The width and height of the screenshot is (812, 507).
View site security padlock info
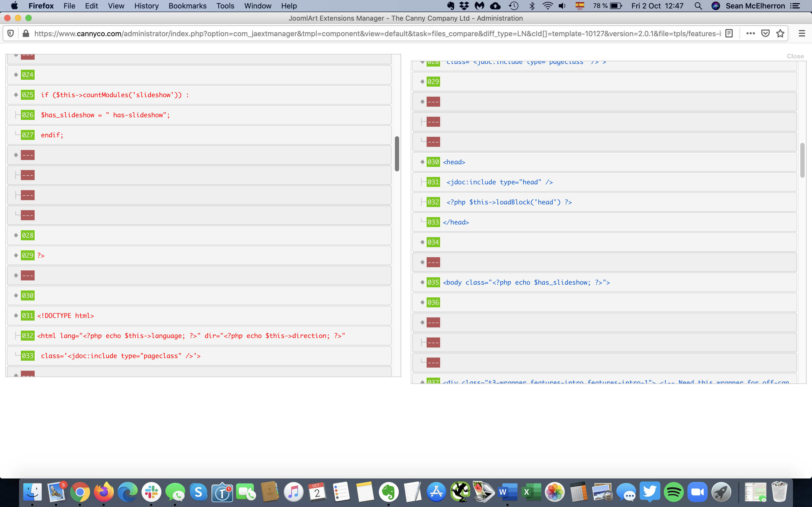point(25,34)
